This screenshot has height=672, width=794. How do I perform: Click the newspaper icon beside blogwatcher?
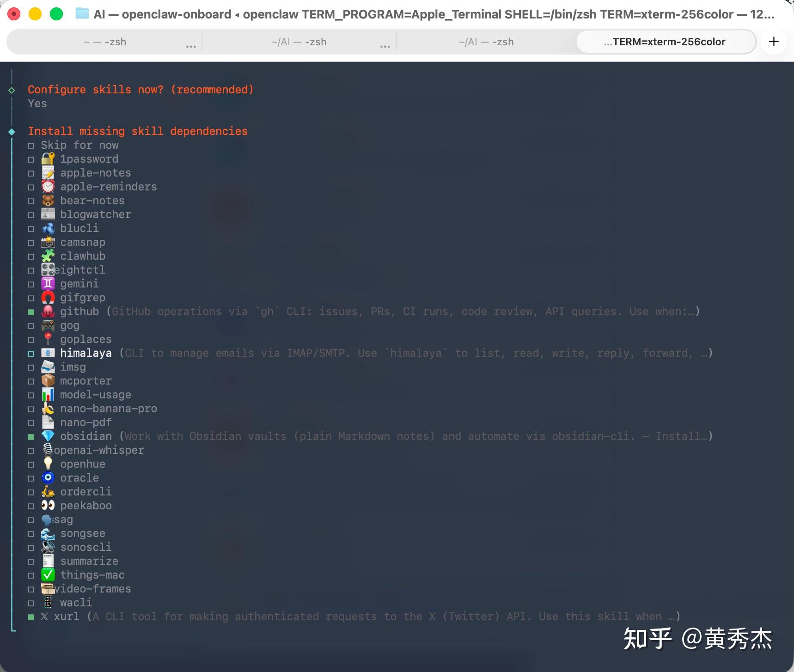pyautogui.click(x=48, y=214)
